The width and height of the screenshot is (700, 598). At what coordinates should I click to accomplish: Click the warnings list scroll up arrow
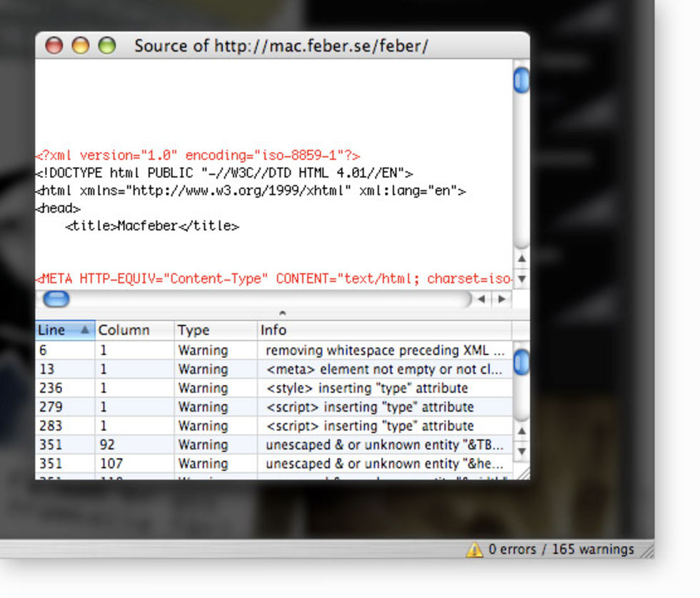[521, 432]
